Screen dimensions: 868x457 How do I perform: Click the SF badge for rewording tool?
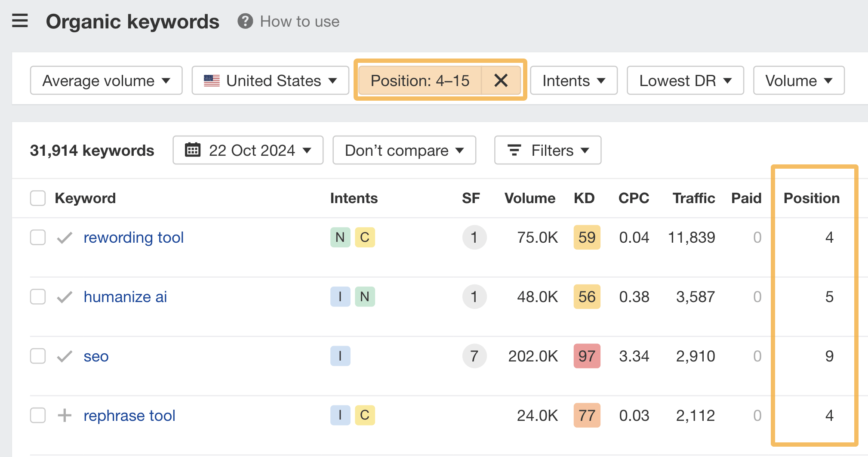point(474,238)
